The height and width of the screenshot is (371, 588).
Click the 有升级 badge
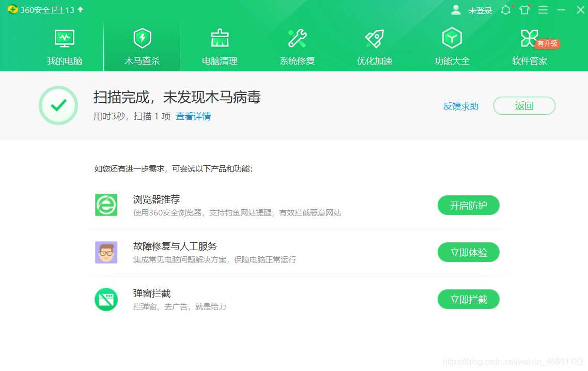[547, 43]
